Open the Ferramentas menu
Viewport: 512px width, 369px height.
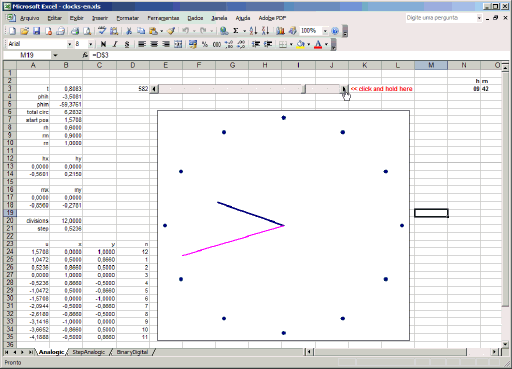163,18
